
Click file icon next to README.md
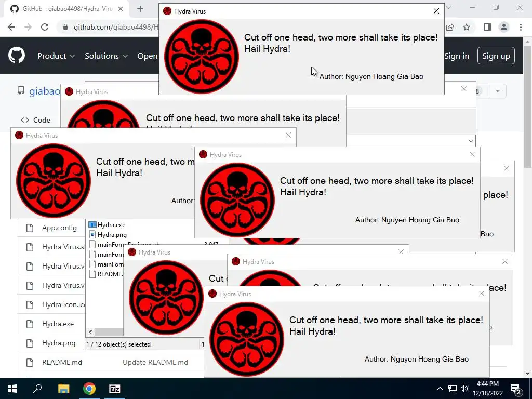pos(30,363)
